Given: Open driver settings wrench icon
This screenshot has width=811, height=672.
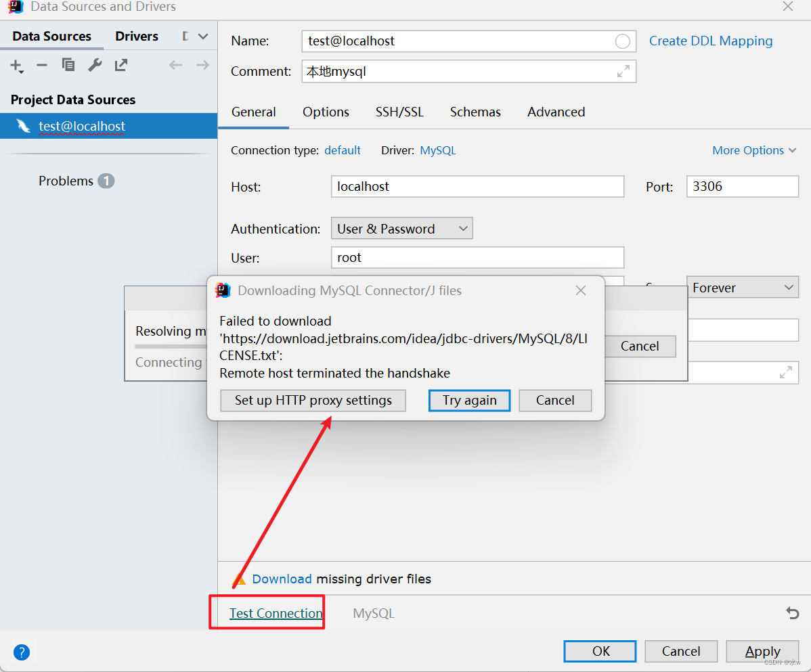Looking at the screenshot, I should click(95, 65).
